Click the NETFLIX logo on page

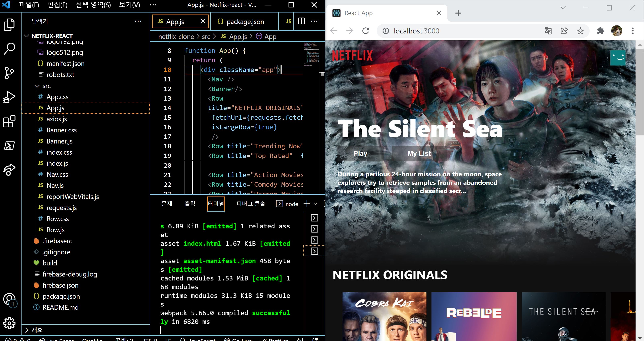352,56
